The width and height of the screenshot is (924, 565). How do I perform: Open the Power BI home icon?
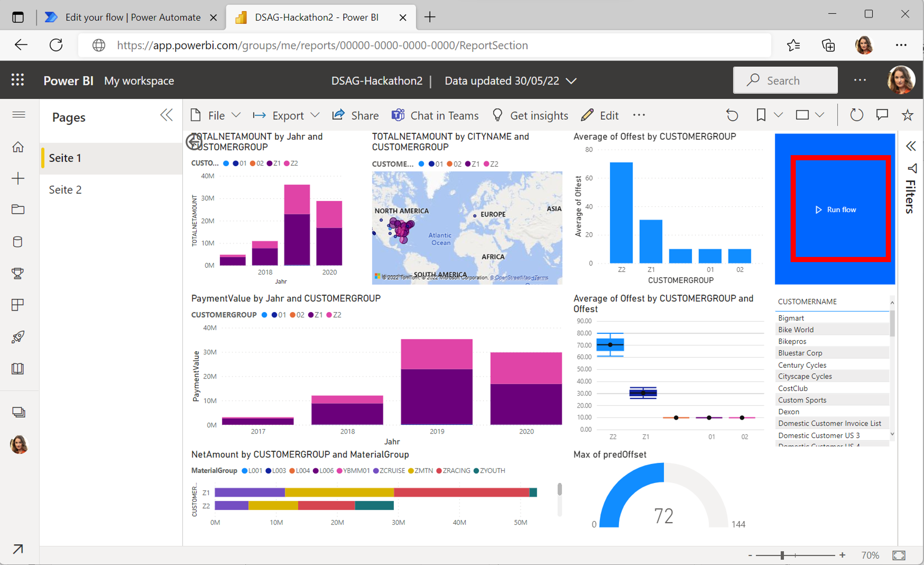point(18,147)
